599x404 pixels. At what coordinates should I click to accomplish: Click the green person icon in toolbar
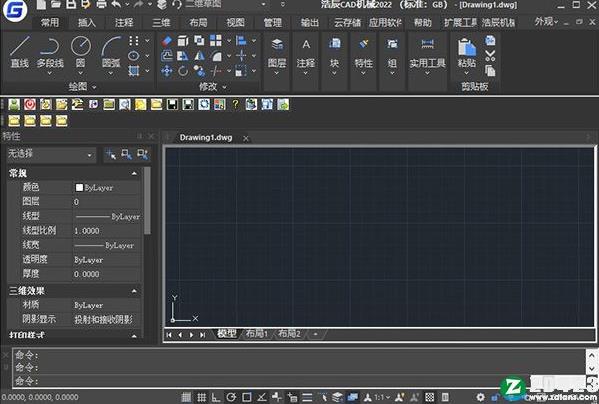14,104
